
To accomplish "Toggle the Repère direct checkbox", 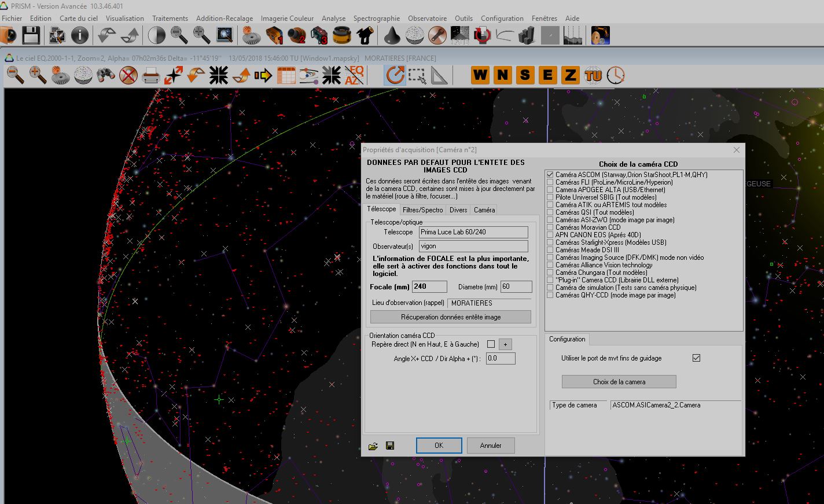I will tap(491, 344).
